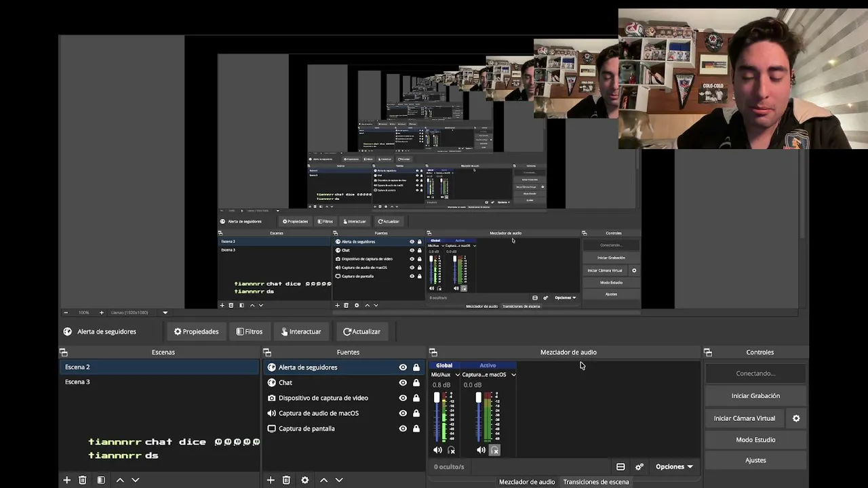Select the Activo tab in audio mixer

[x=488, y=365]
